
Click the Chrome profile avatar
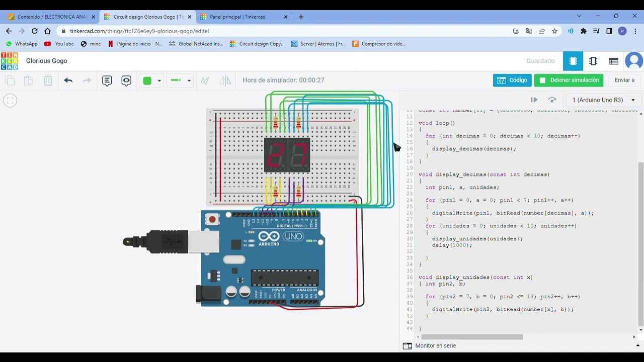click(x=622, y=31)
